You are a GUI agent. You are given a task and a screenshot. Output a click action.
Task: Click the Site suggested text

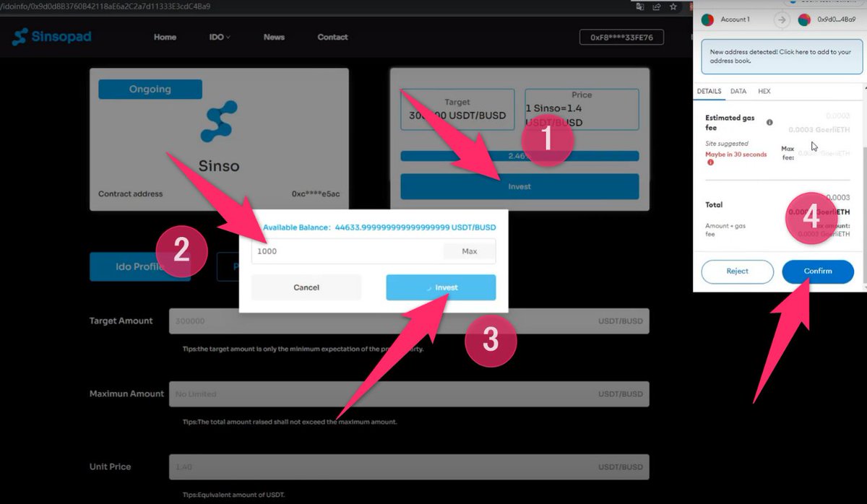pos(727,144)
